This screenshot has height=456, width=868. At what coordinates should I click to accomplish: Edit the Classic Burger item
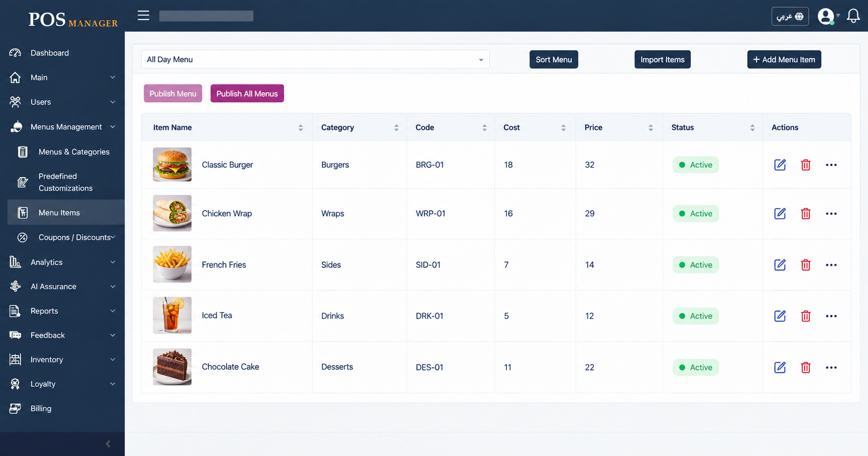(780, 165)
